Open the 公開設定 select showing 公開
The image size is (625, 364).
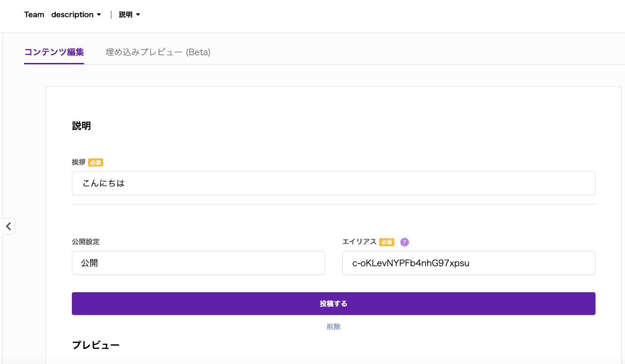pos(198,263)
